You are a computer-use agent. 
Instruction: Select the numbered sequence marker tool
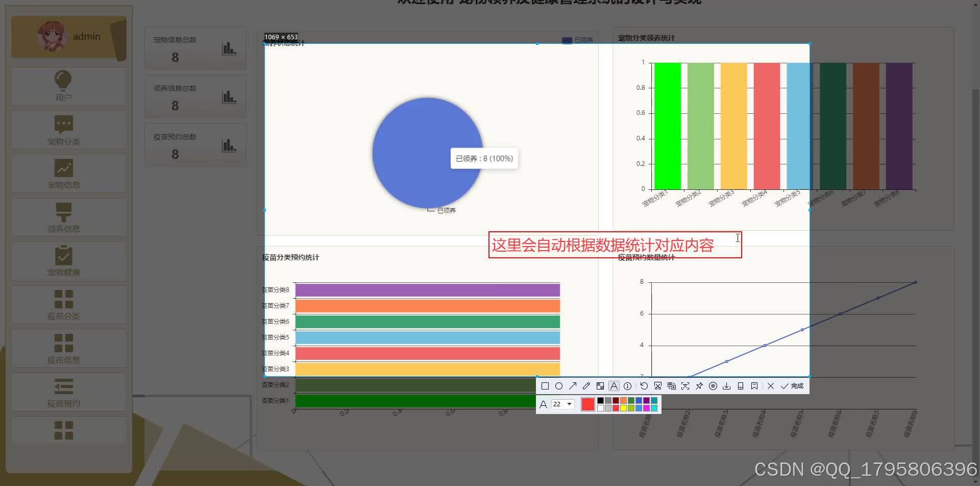(627, 386)
